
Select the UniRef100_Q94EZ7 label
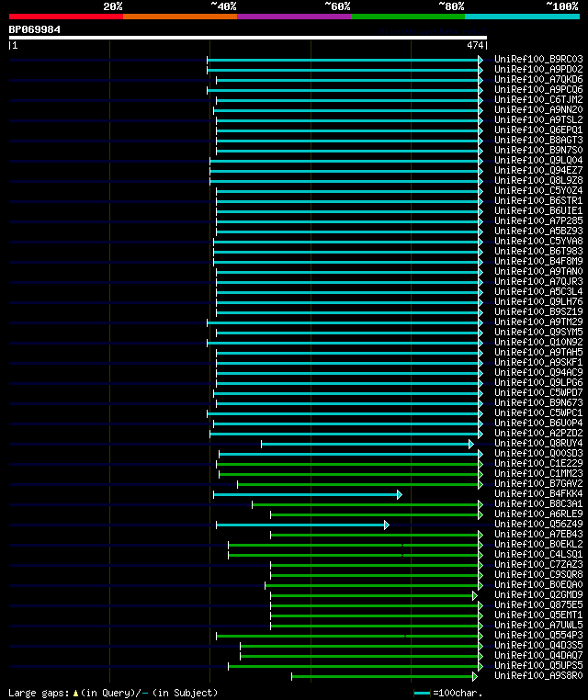pos(538,170)
